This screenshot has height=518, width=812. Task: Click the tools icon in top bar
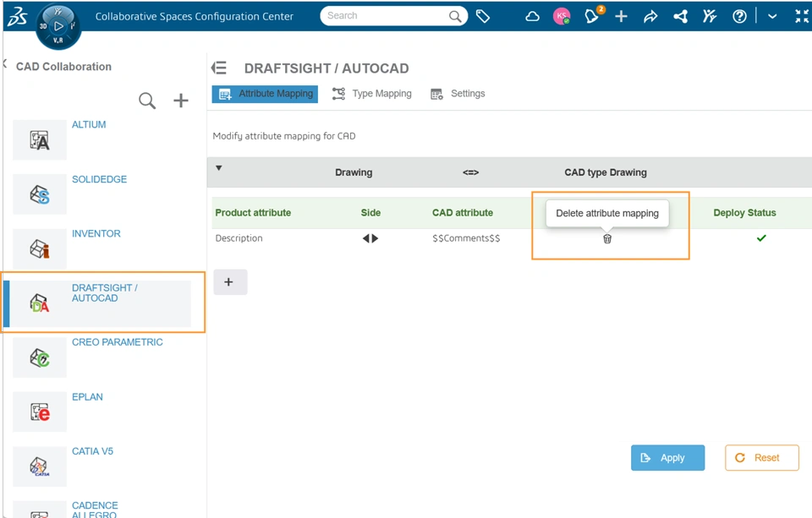coord(710,17)
